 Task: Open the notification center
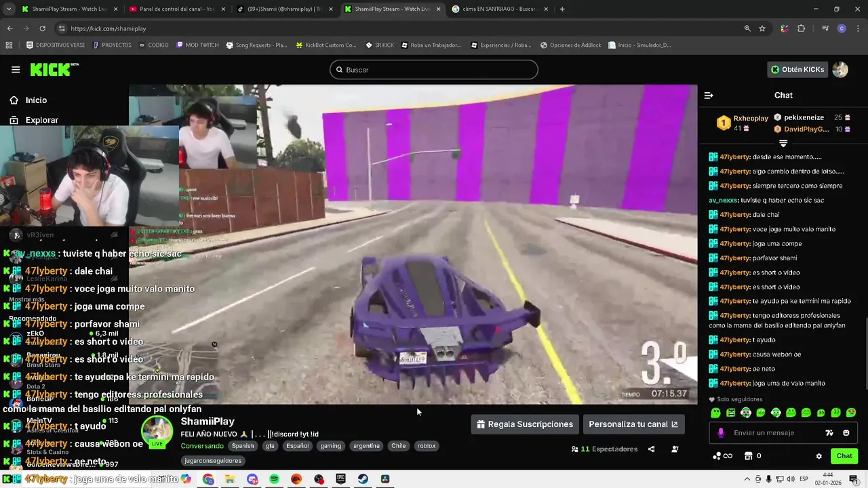[x=854, y=479]
